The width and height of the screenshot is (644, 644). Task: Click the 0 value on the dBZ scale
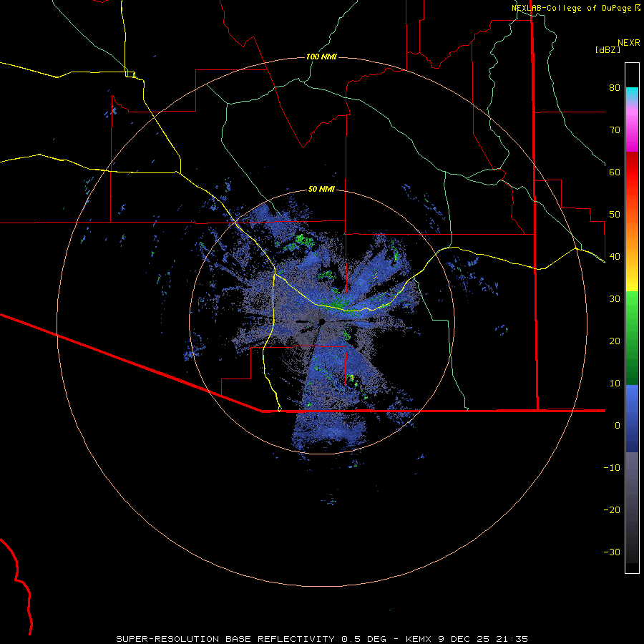tap(618, 426)
